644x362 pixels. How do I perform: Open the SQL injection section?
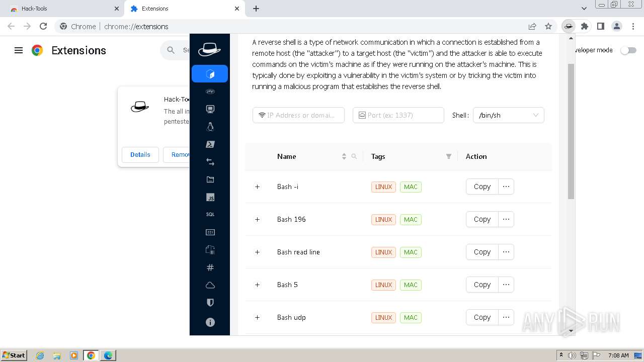pyautogui.click(x=210, y=215)
